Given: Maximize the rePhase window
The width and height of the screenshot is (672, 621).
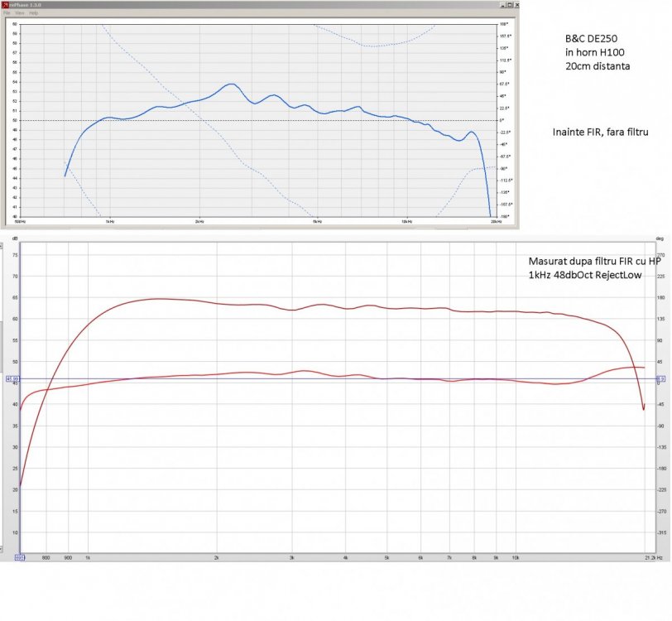Looking at the screenshot, I should tap(510, 5).
